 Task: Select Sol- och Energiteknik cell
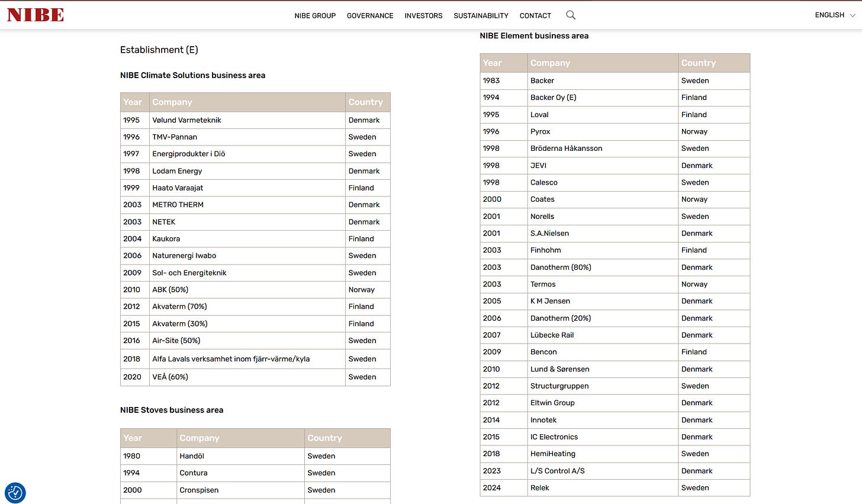click(x=247, y=273)
